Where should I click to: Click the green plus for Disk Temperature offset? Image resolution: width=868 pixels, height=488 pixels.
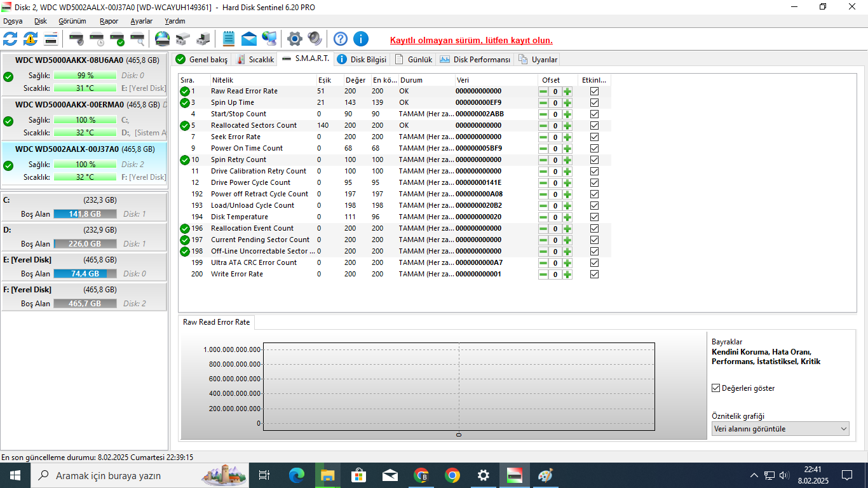pos(567,217)
